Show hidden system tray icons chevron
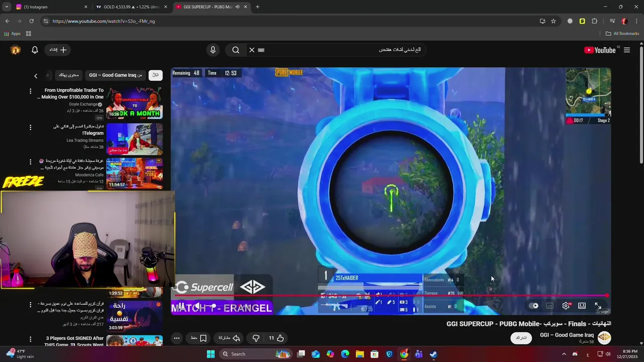The width and height of the screenshot is (644, 362). (563, 354)
